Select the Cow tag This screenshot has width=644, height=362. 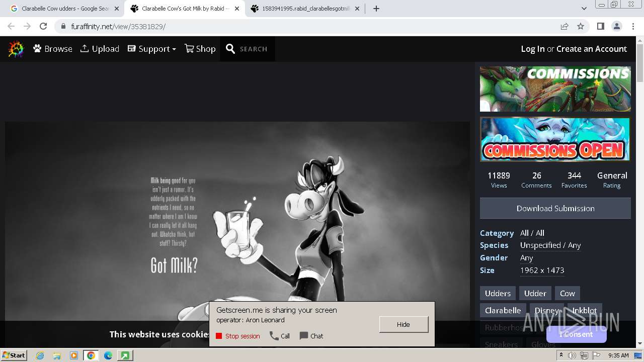coord(568,293)
